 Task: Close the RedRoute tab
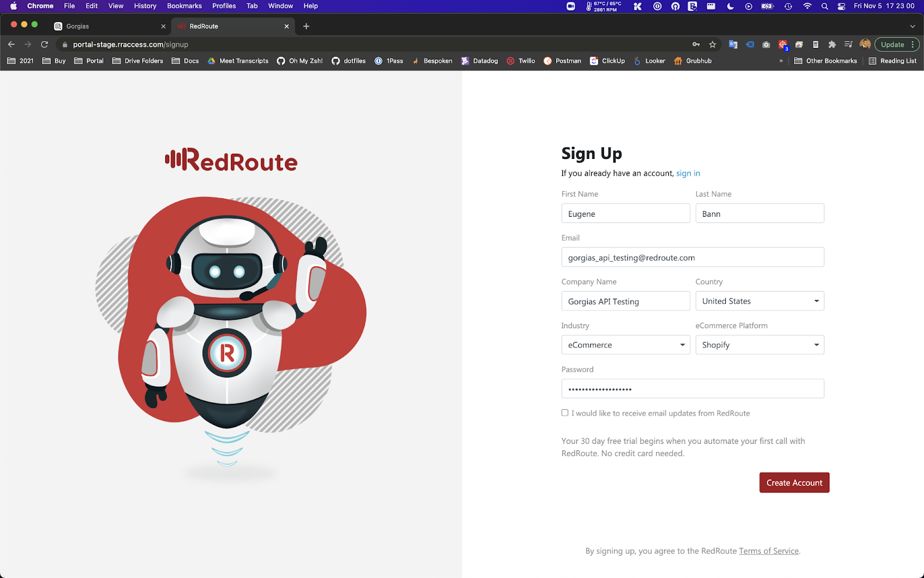point(286,26)
